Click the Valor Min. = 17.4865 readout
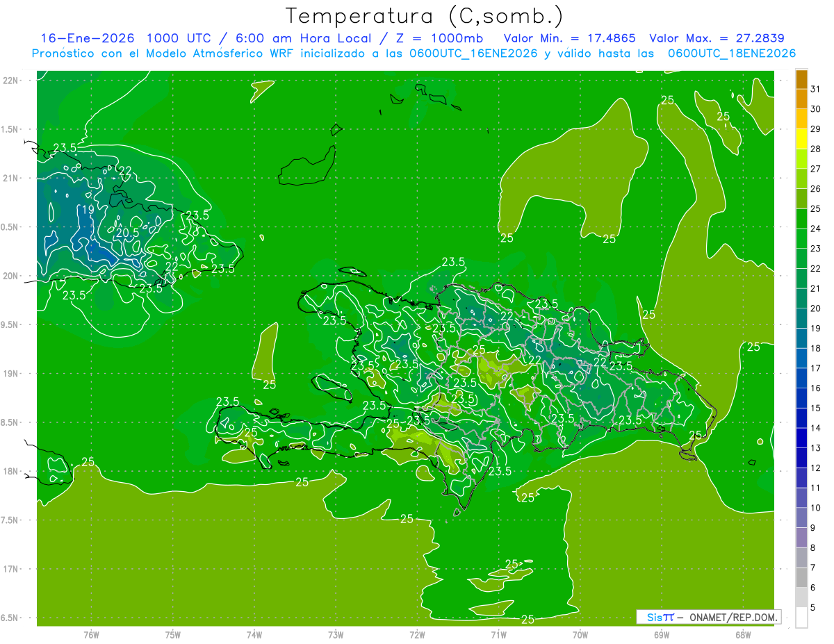This screenshot has height=644, width=834. pos(569,38)
